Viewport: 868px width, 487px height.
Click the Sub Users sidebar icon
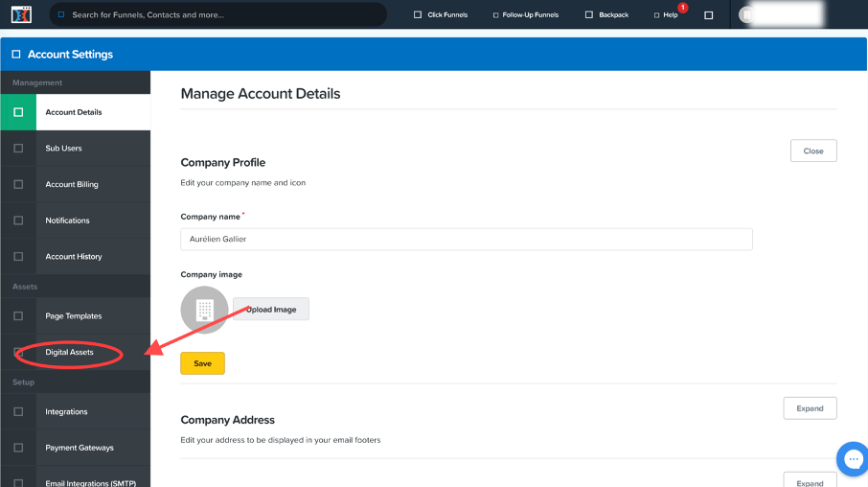click(x=18, y=148)
